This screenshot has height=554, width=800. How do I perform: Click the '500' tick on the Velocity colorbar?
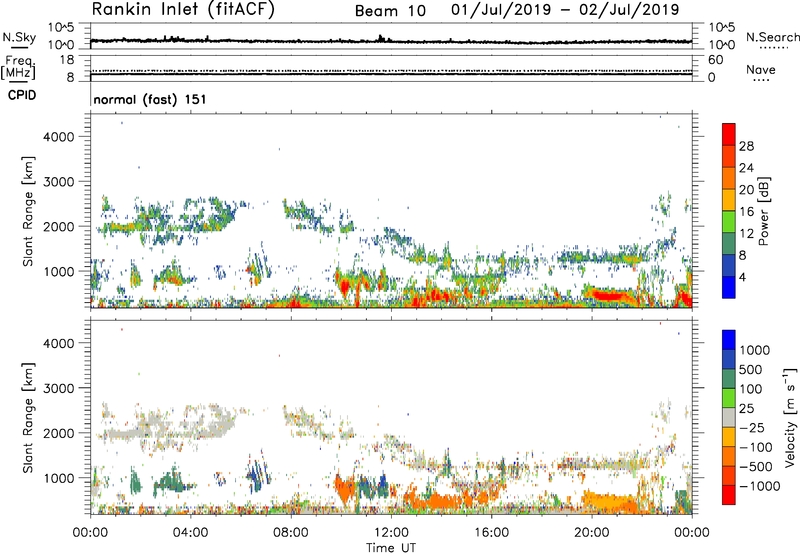click(x=751, y=369)
